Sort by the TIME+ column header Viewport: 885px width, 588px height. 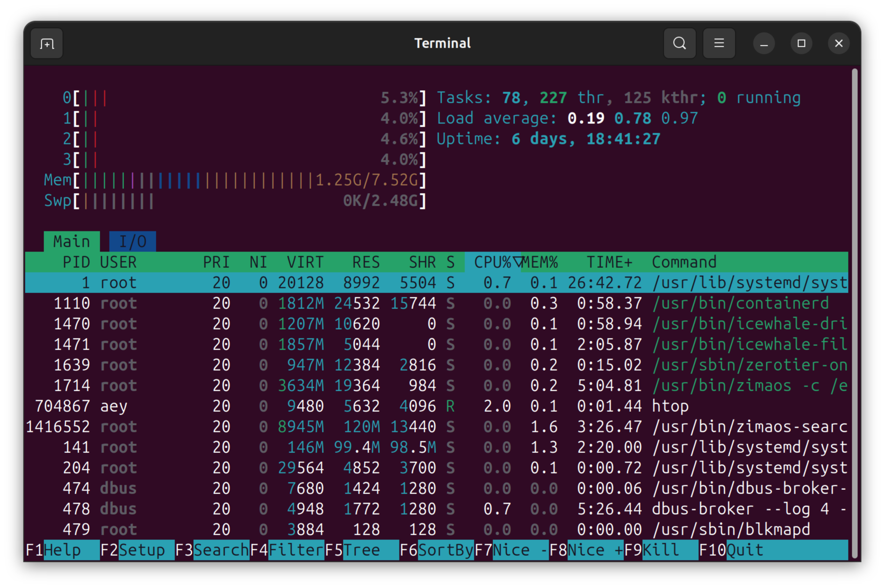tap(609, 262)
